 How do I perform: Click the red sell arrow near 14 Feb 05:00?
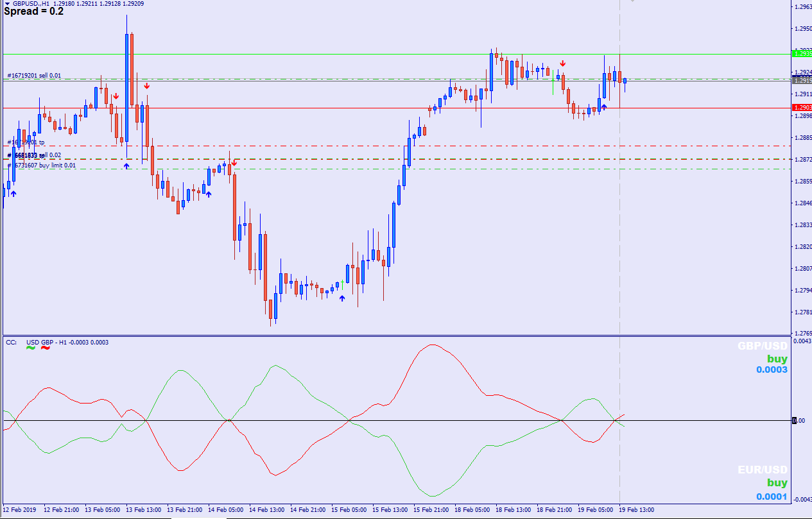click(234, 163)
